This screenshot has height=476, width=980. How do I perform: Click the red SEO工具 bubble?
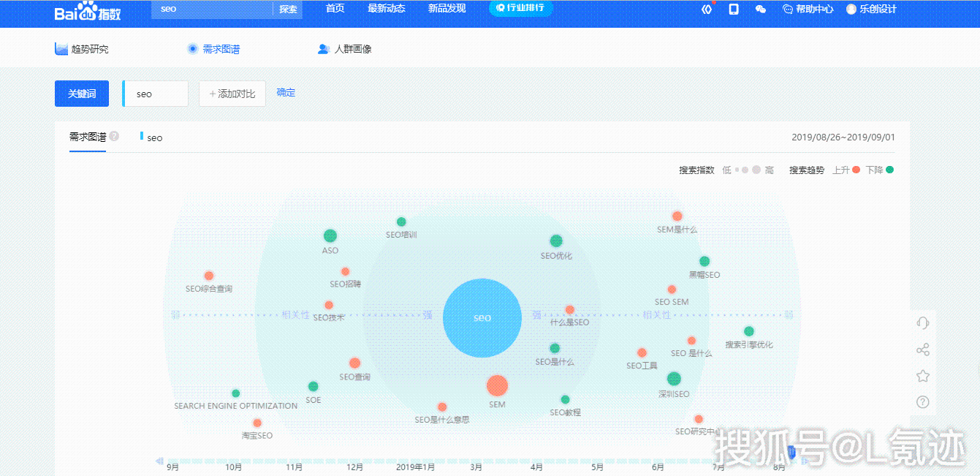(x=642, y=352)
